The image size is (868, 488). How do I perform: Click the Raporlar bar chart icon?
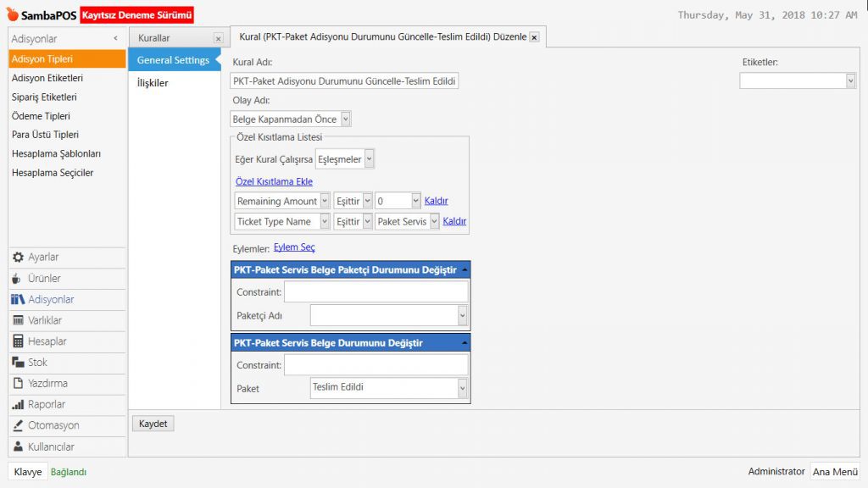(x=18, y=405)
